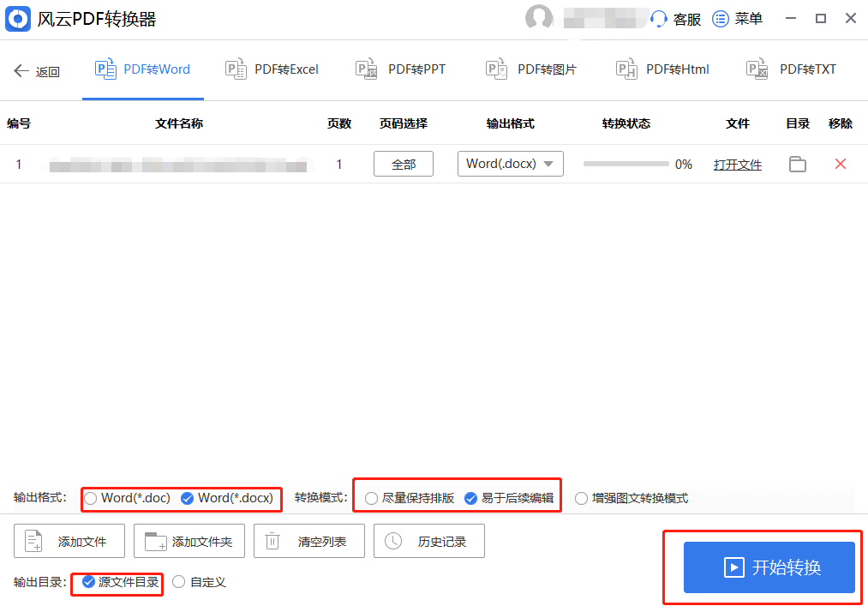Image resolution: width=868 pixels, height=606 pixels.
Task: Switch to the PDF转Html tab
Action: (x=662, y=69)
